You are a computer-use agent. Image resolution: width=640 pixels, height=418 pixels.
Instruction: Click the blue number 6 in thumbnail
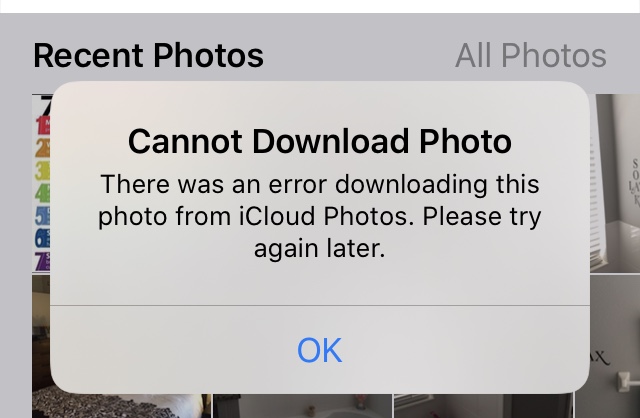click(42, 238)
